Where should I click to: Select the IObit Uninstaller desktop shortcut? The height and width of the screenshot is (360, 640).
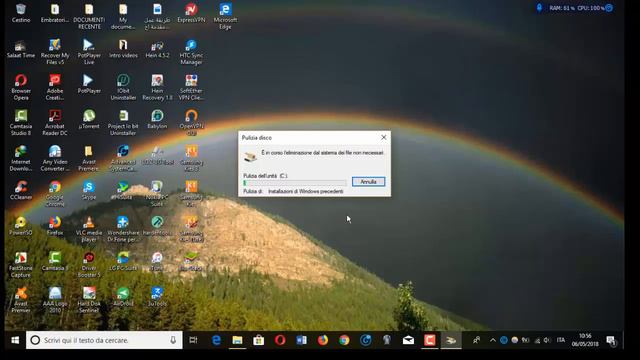[x=123, y=87]
